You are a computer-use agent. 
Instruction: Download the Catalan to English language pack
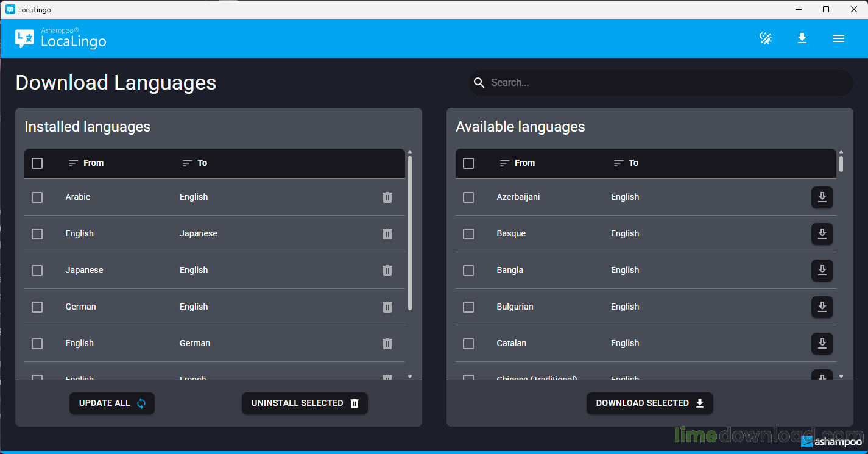[x=822, y=344]
